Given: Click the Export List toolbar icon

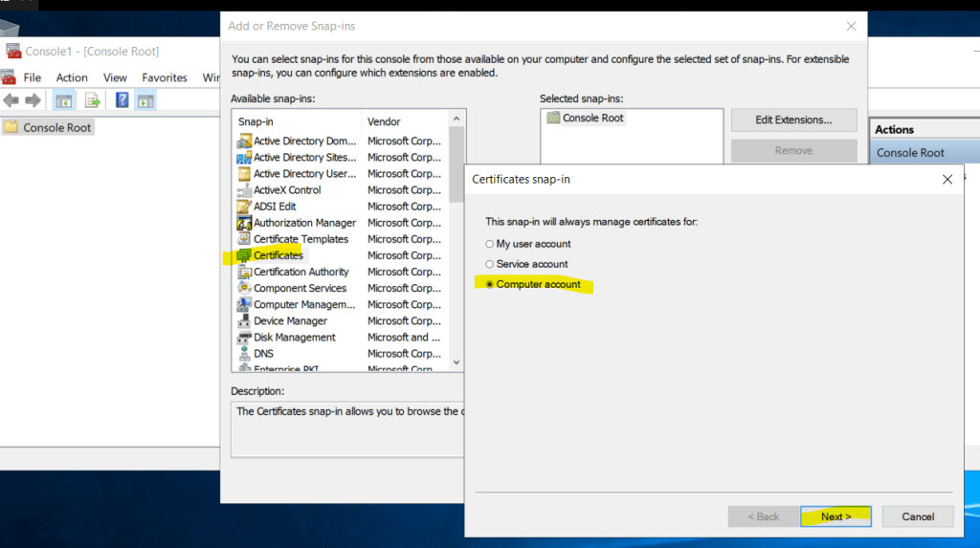Looking at the screenshot, I should click(93, 100).
